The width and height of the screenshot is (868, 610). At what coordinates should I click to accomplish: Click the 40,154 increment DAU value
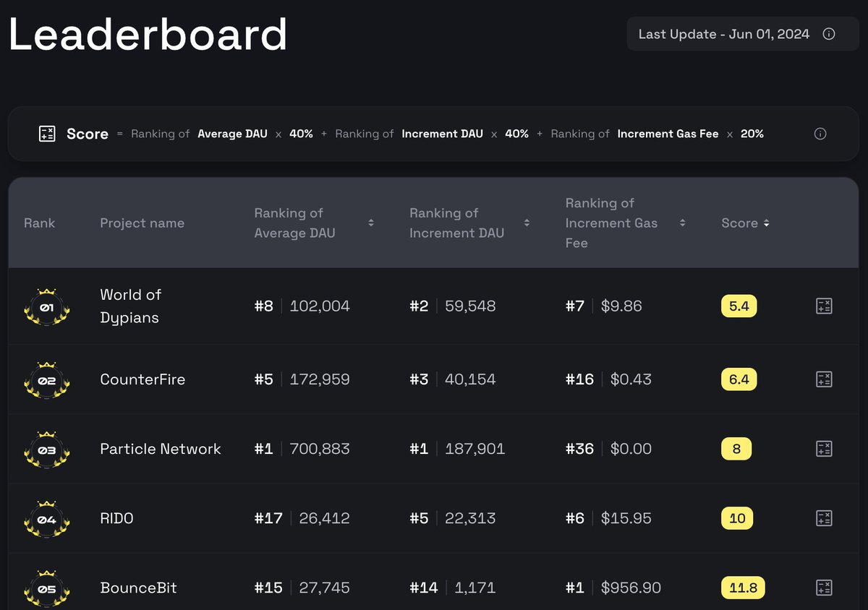coord(470,379)
